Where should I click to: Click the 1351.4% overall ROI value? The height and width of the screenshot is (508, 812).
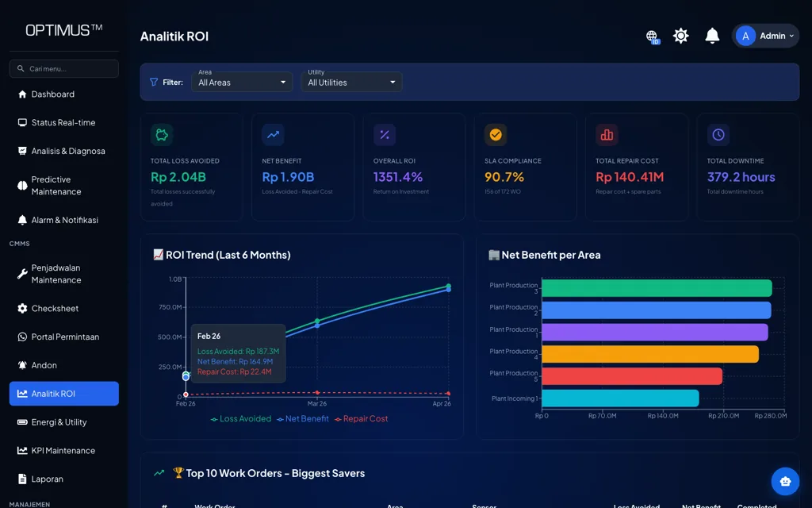398,177
